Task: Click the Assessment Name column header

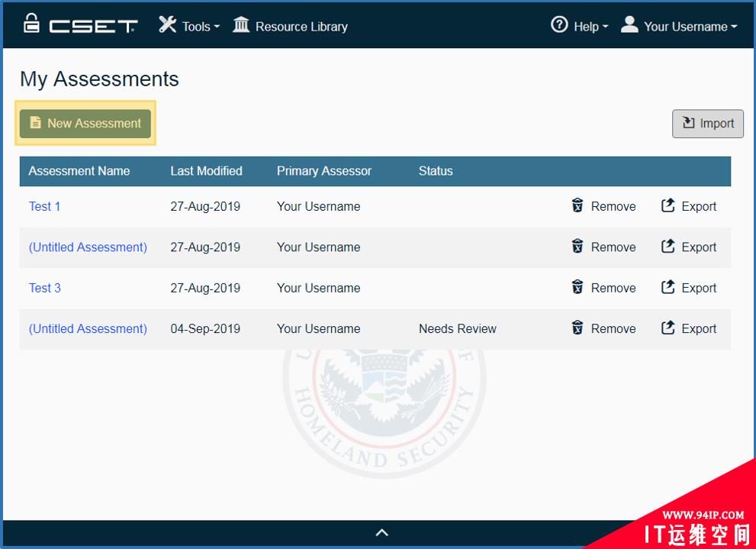Action: click(x=79, y=171)
